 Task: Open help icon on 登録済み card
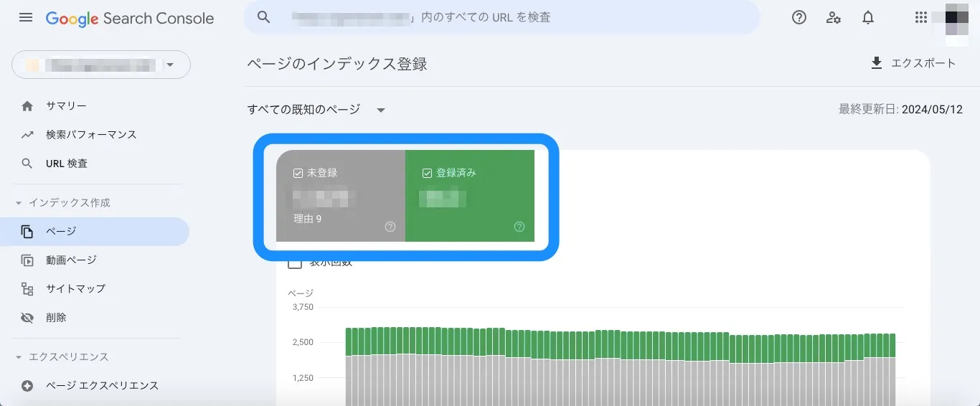pyautogui.click(x=519, y=227)
